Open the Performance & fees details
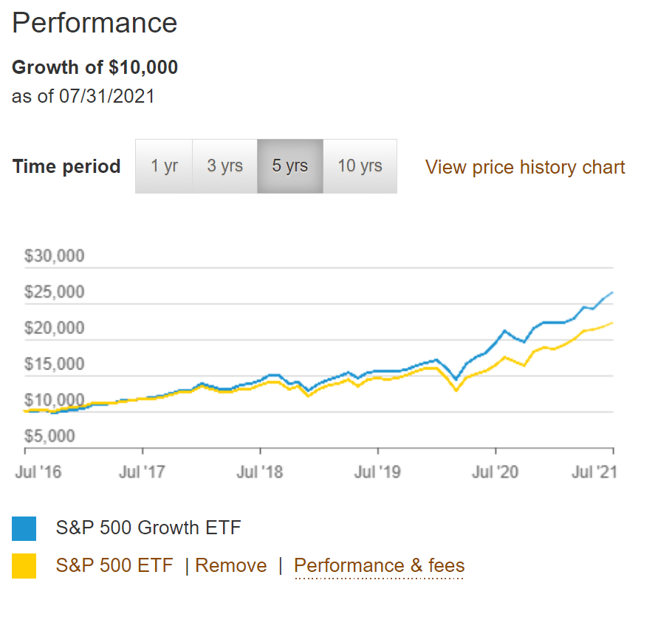 pos(379,565)
